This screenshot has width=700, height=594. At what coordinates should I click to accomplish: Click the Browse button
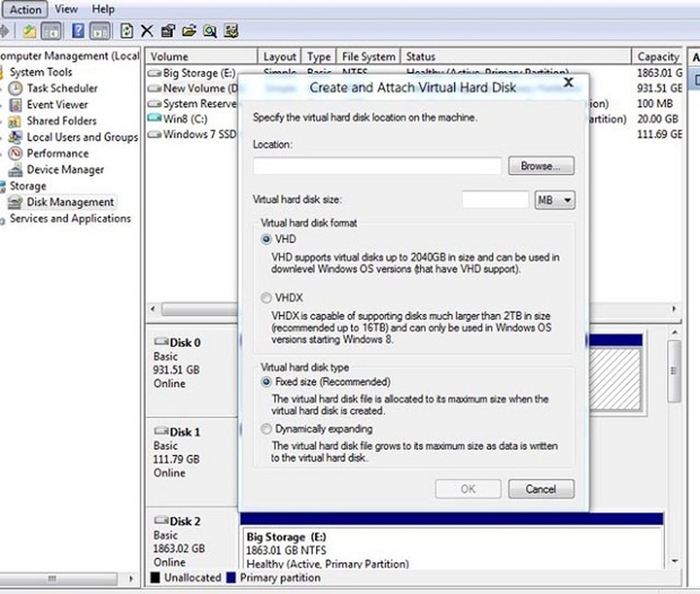tap(541, 166)
